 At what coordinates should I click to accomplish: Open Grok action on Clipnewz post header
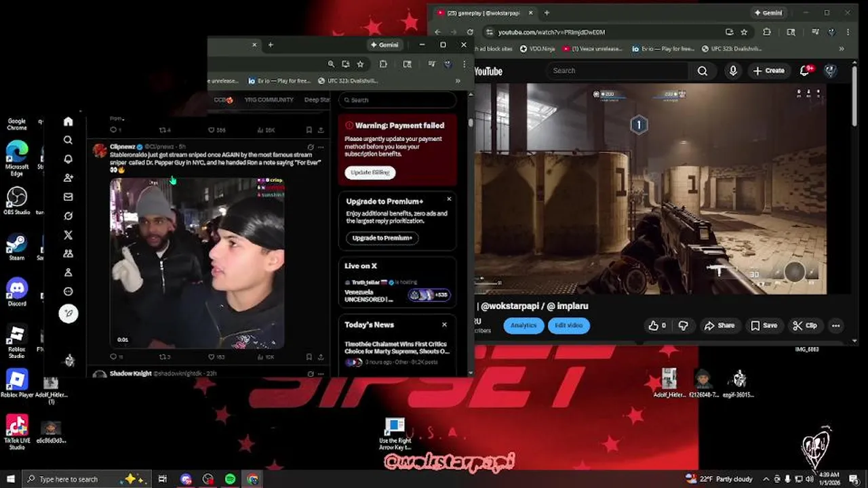(311, 147)
